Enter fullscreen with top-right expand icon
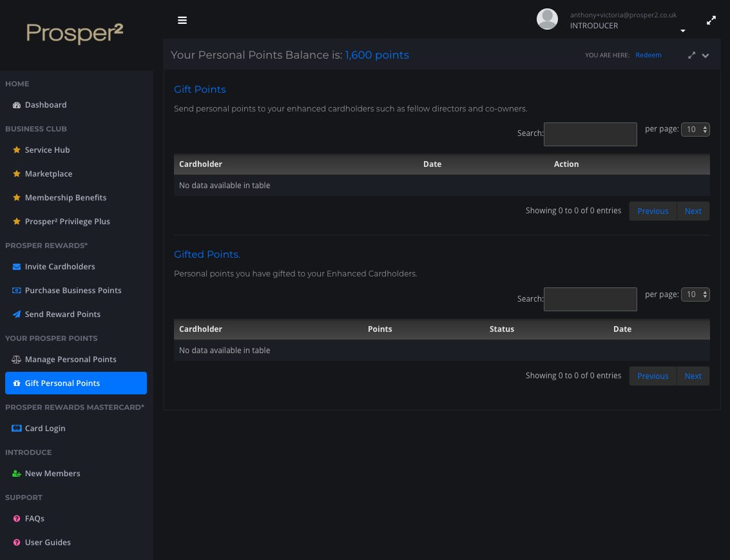This screenshot has width=730, height=560. 711,21
